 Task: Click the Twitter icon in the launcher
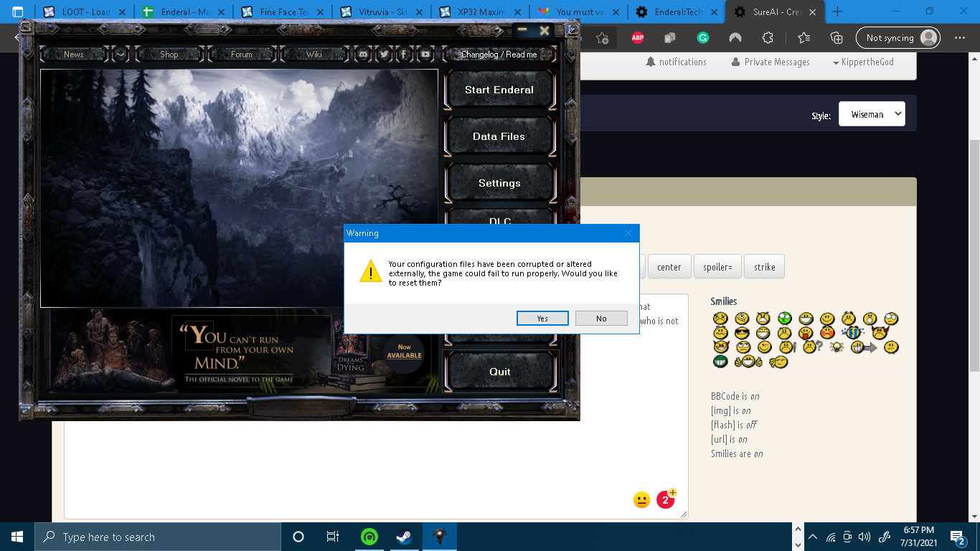click(384, 55)
